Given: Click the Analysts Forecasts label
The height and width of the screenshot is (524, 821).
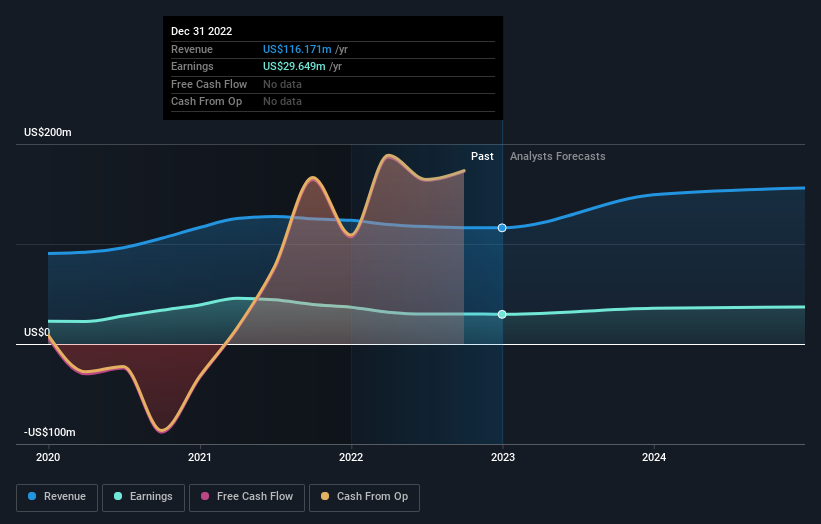Looking at the screenshot, I should tap(558, 157).
